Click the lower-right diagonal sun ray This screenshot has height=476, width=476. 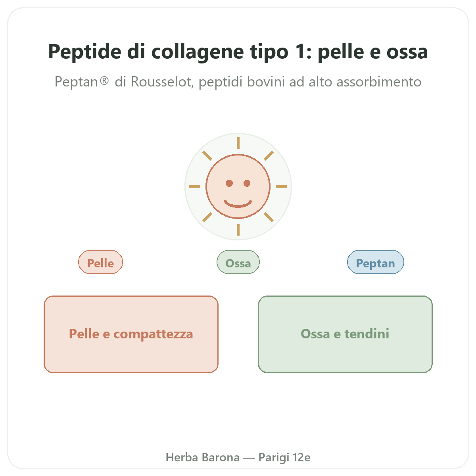pyautogui.click(x=269, y=217)
